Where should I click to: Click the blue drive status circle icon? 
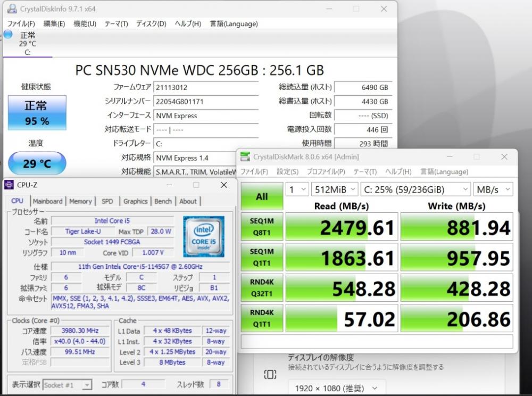coord(8,34)
